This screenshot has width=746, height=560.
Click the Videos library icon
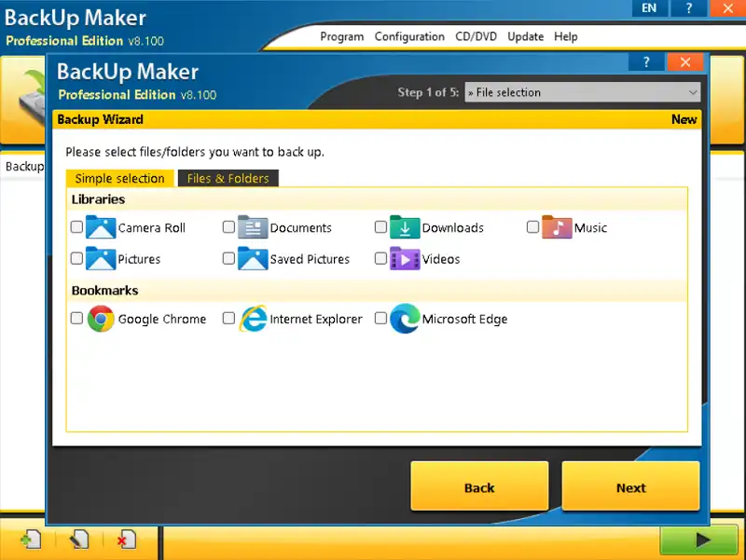pos(405,259)
